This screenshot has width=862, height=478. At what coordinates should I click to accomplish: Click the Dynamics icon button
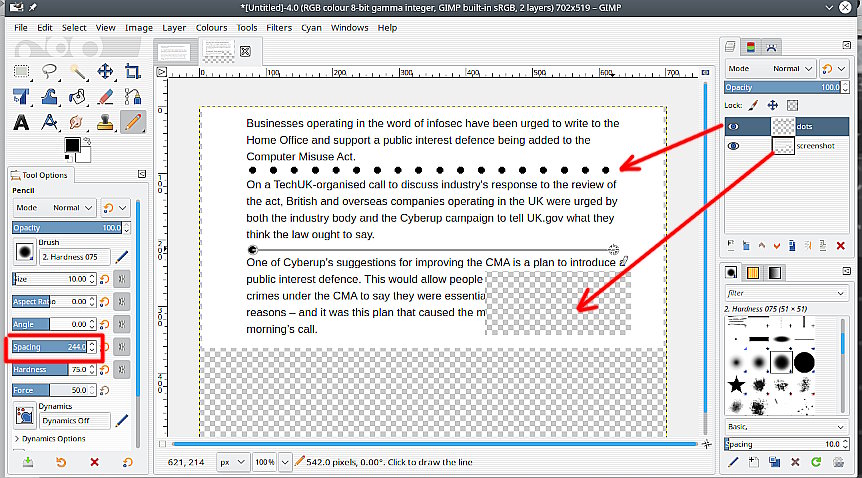(25, 415)
